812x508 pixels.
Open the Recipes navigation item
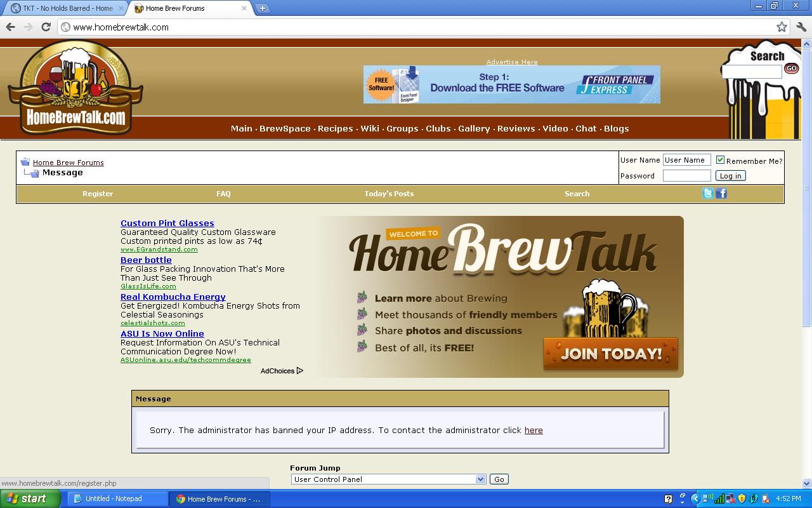tap(335, 128)
